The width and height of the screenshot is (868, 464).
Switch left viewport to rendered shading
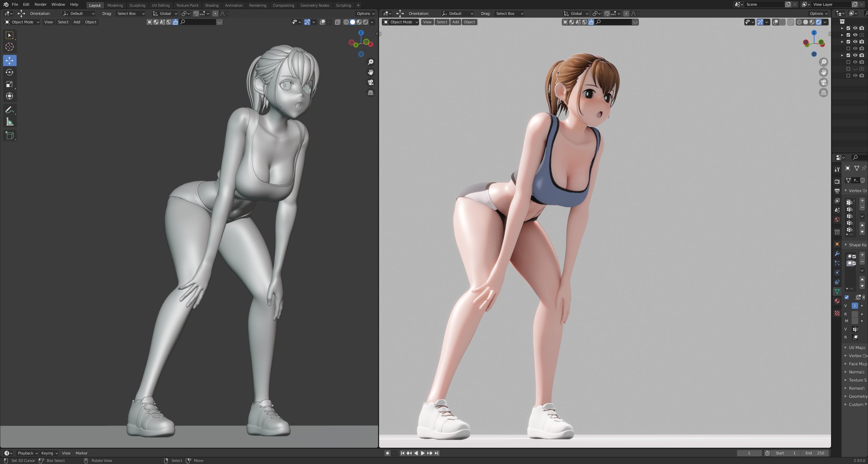click(366, 22)
